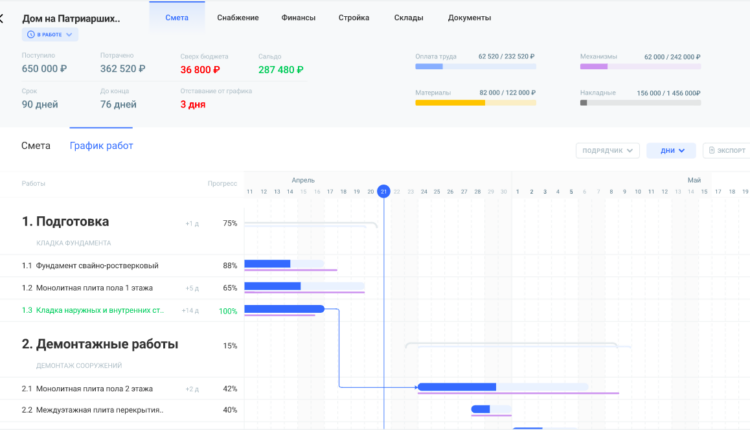Image resolution: width=750 pixels, height=430 pixels.
Task: Click the «Механизмы» purple budget progress bar
Action: click(x=640, y=66)
